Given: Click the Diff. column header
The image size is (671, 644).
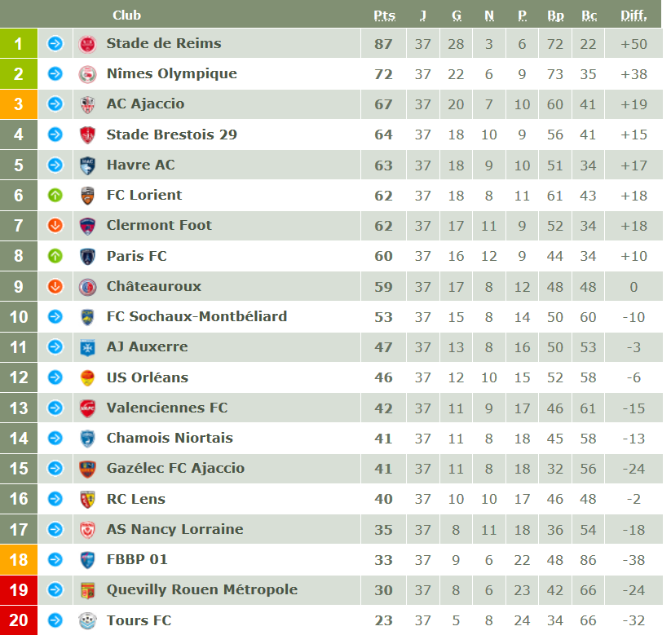Looking at the screenshot, I should coord(633,15).
